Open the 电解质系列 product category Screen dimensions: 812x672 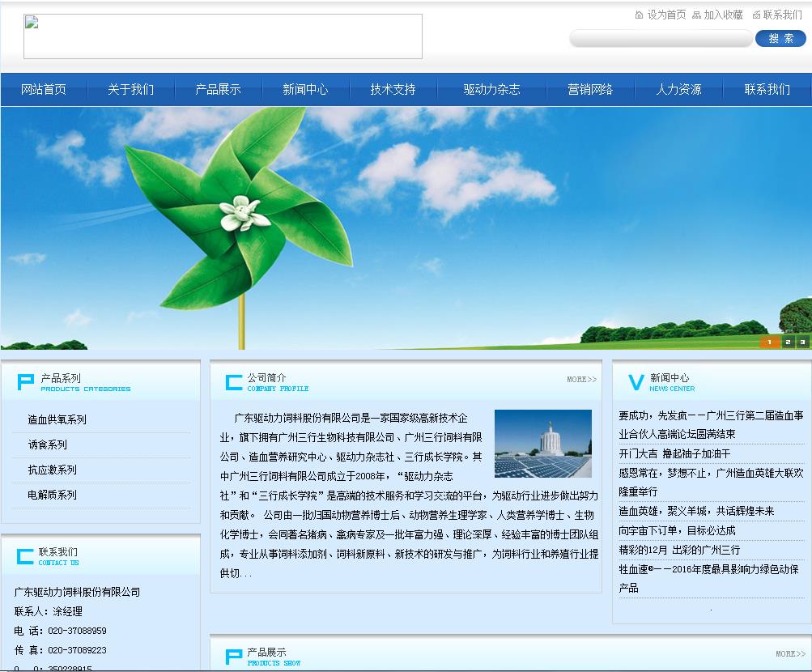(x=53, y=495)
